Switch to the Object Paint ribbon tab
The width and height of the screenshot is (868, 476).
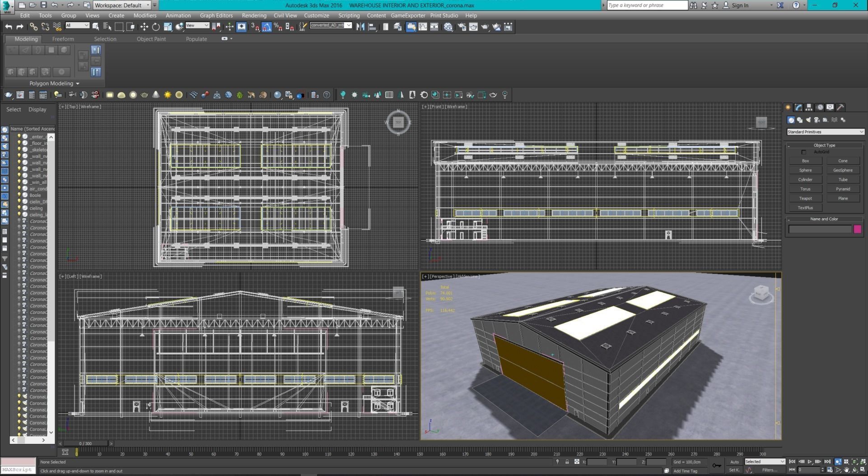click(151, 39)
